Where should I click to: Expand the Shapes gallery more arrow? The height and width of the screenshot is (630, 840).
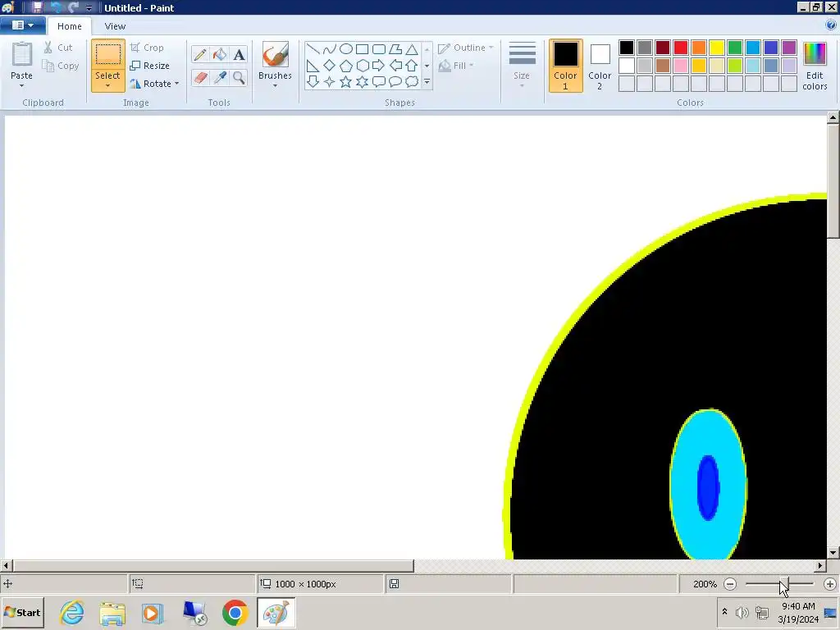pos(427,82)
